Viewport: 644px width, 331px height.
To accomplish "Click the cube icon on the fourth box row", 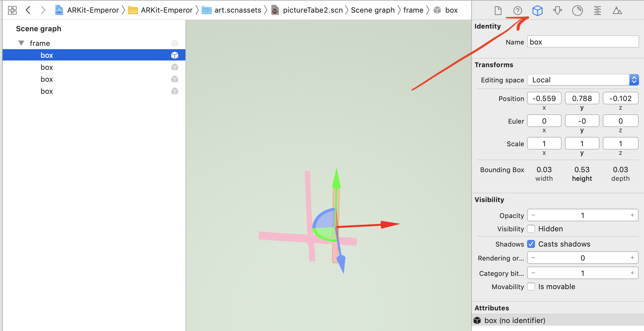I will (x=175, y=91).
